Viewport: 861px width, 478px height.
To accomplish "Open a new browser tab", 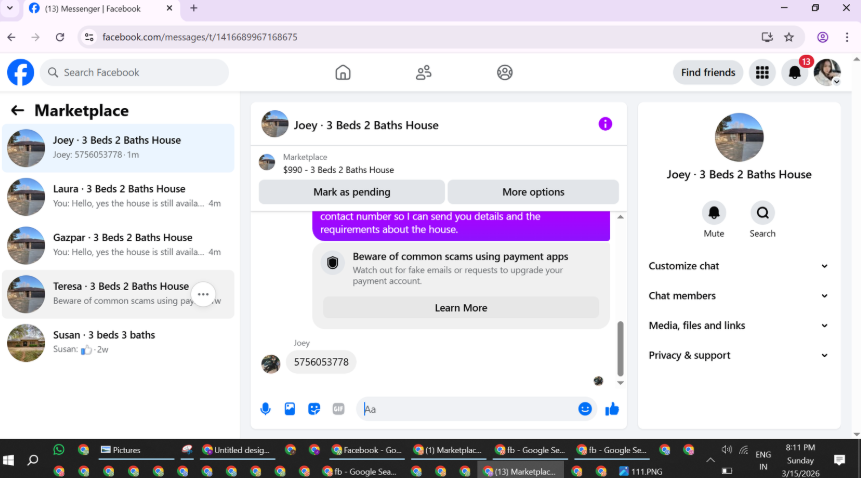I will [x=193, y=8].
